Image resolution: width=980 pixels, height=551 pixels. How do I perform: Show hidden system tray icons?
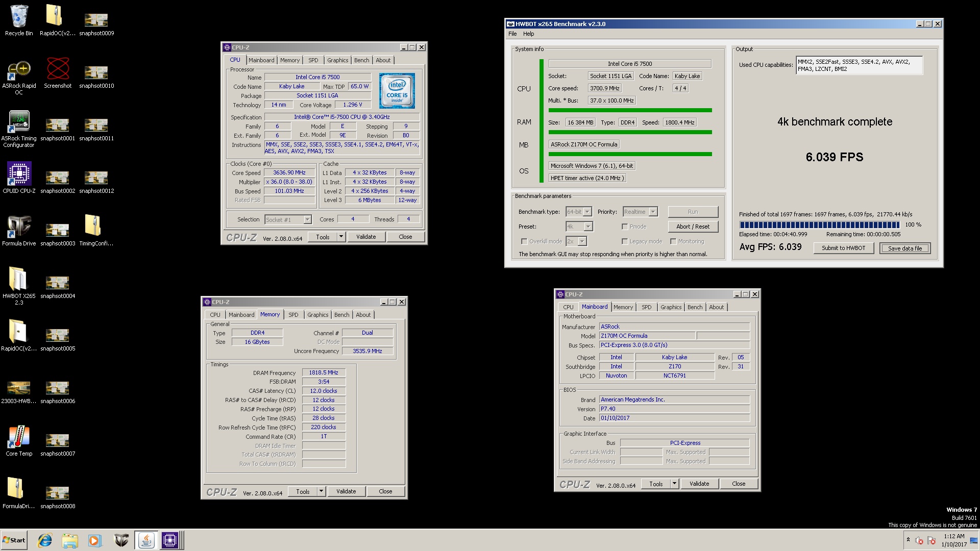coord(908,540)
